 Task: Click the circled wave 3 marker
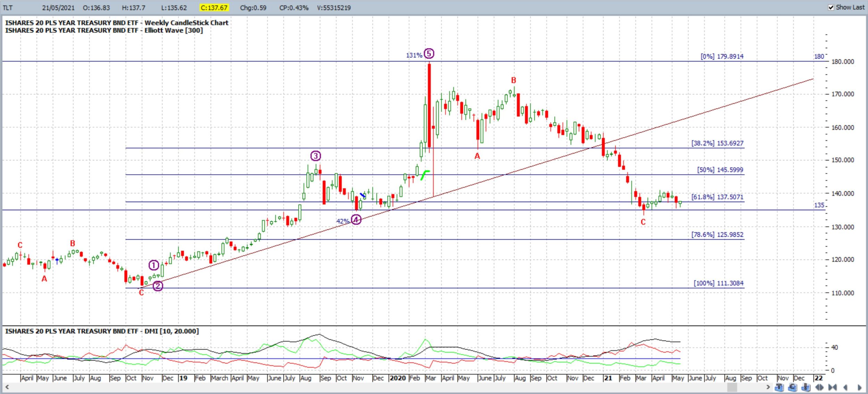coord(316,156)
